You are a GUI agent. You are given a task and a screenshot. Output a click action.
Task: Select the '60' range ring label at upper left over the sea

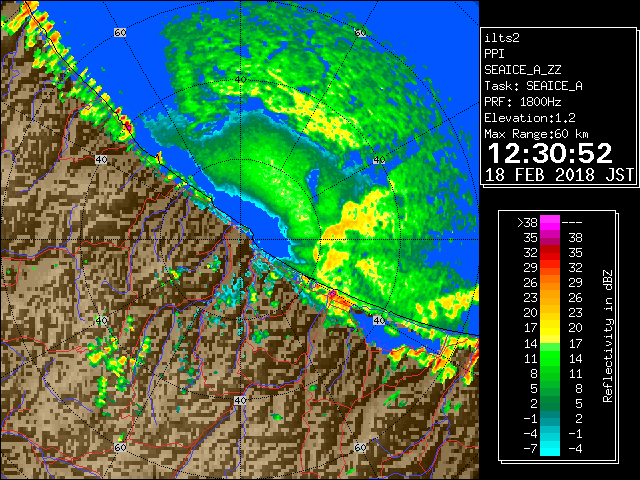point(120,32)
